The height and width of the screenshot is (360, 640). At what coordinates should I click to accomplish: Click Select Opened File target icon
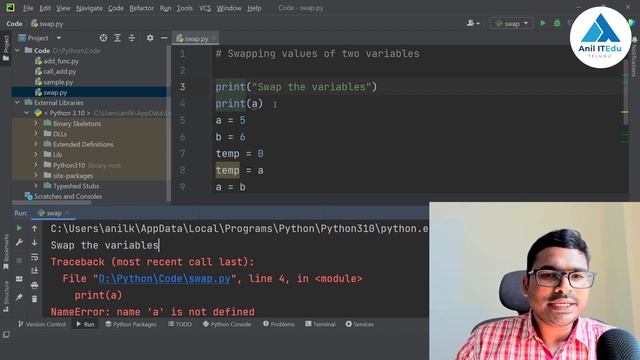103,38
